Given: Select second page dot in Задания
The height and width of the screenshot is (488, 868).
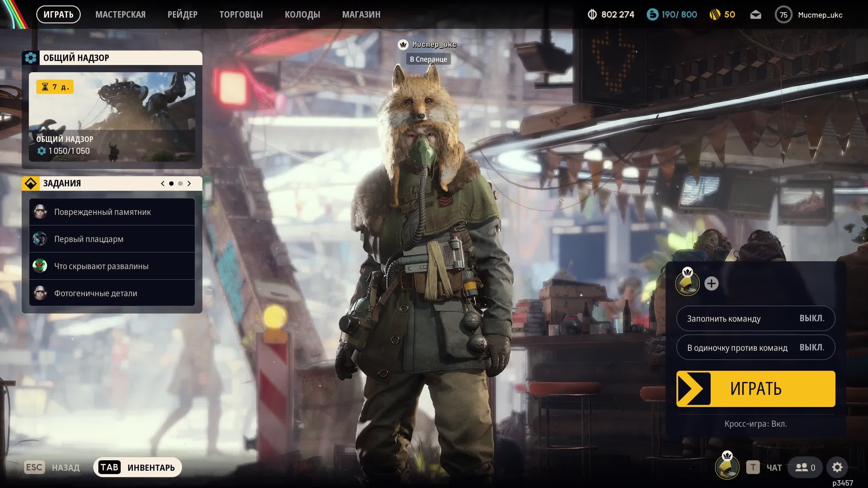Looking at the screenshot, I should [x=180, y=183].
